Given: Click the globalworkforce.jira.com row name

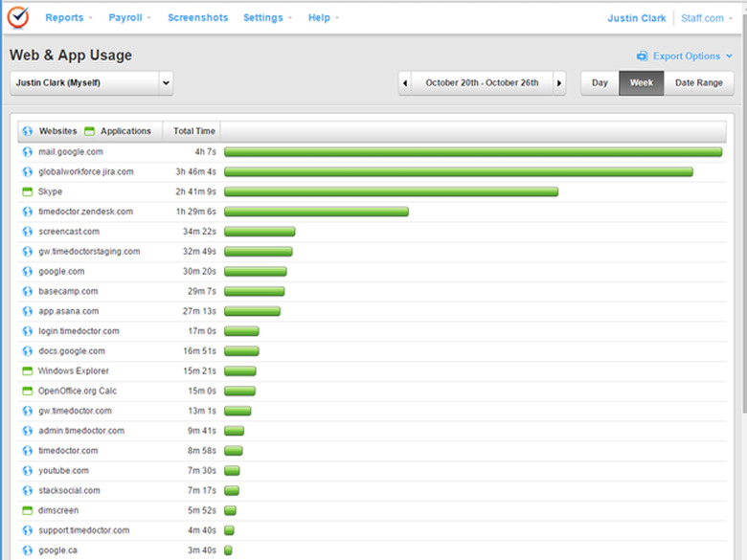Looking at the screenshot, I should [x=86, y=172].
